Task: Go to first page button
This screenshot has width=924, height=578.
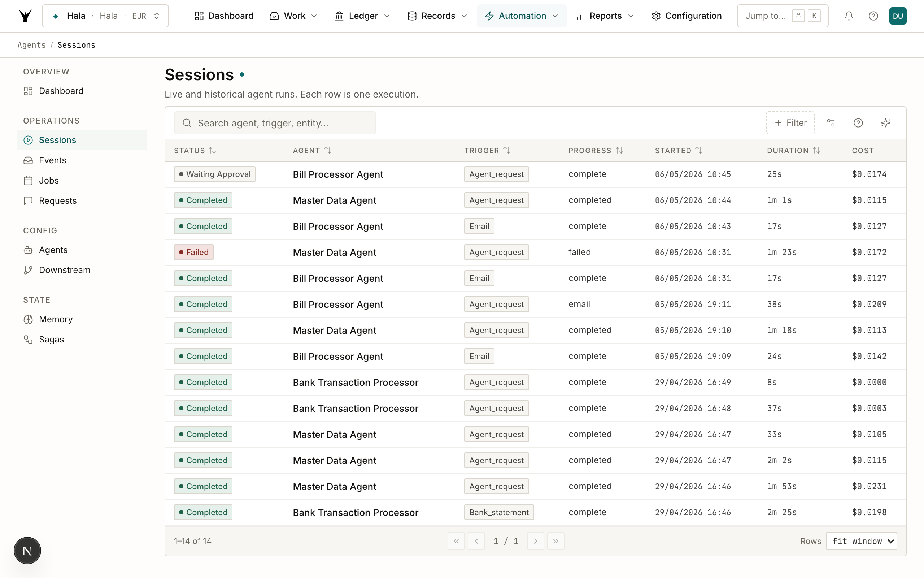Action: (x=456, y=541)
